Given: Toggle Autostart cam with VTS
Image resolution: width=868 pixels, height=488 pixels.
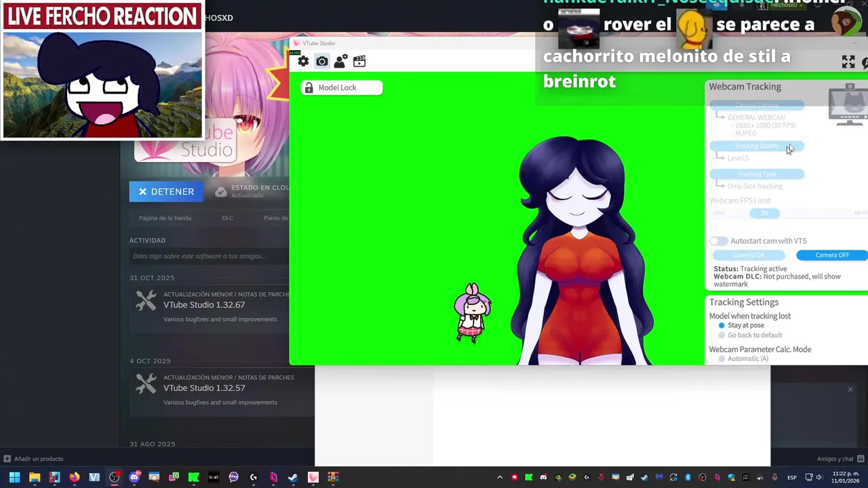Looking at the screenshot, I should (x=719, y=241).
